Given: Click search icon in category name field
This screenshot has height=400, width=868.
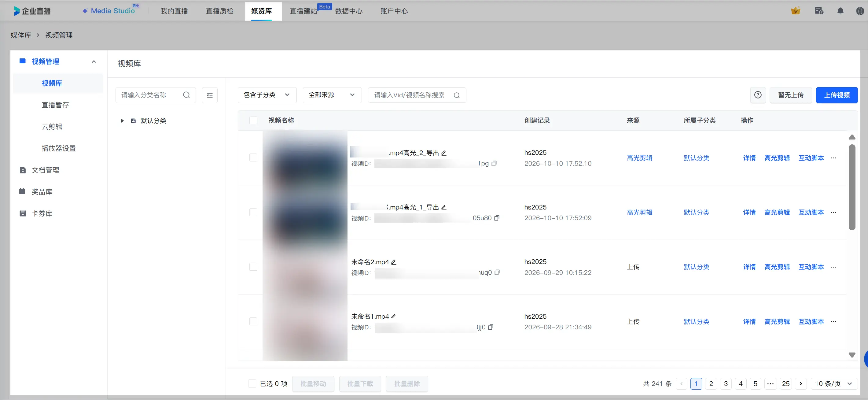Looking at the screenshot, I should [x=186, y=95].
